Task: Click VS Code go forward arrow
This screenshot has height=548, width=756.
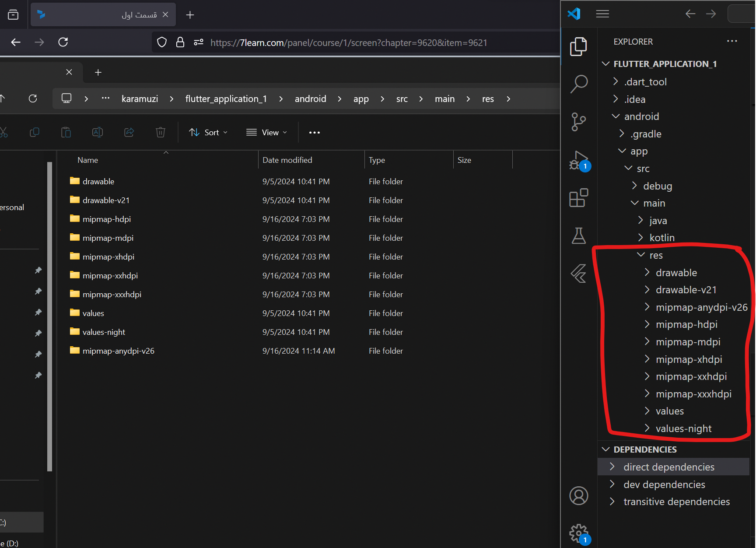Action: [711, 14]
